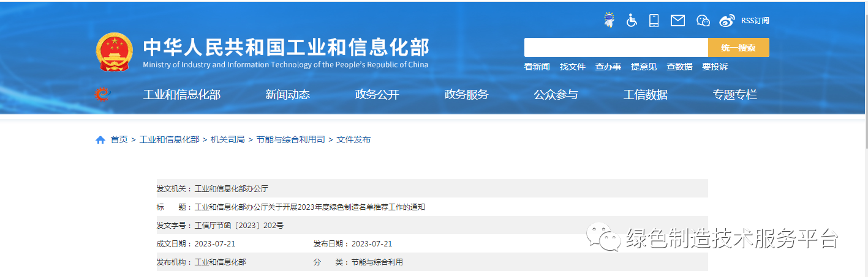
Task: Open RSS订阅 link
Action: (755, 21)
